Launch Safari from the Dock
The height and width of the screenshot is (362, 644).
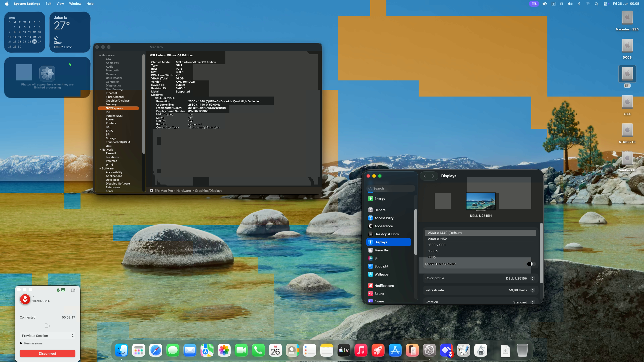click(x=156, y=350)
